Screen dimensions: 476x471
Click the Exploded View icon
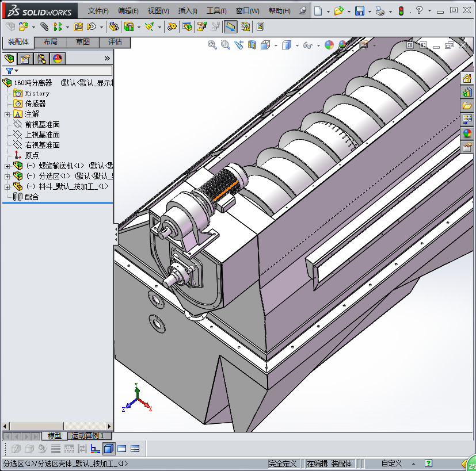201,26
